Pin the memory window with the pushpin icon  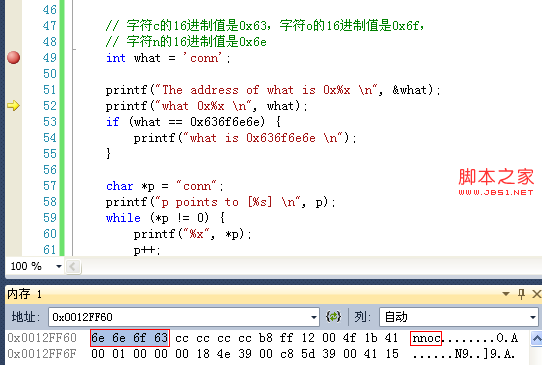click(x=521, y=294)
